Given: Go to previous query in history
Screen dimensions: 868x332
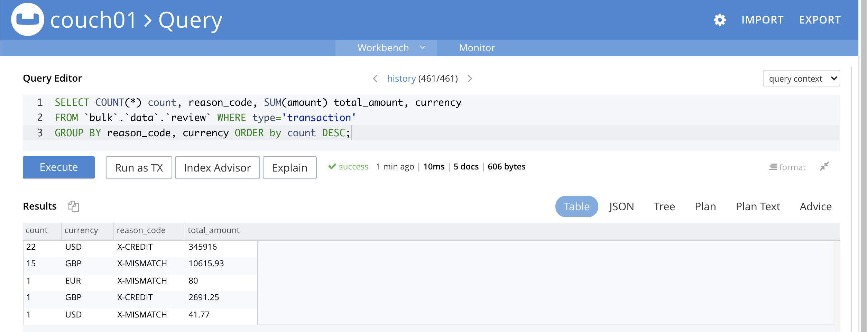Looking at the screenshot, I should click(x=375, y=79).
